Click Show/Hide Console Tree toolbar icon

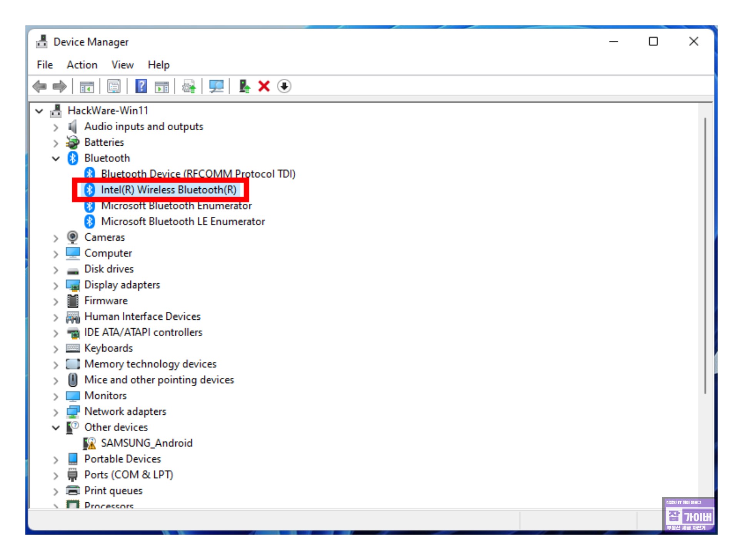pyautogui.click(x=87, y=86)
